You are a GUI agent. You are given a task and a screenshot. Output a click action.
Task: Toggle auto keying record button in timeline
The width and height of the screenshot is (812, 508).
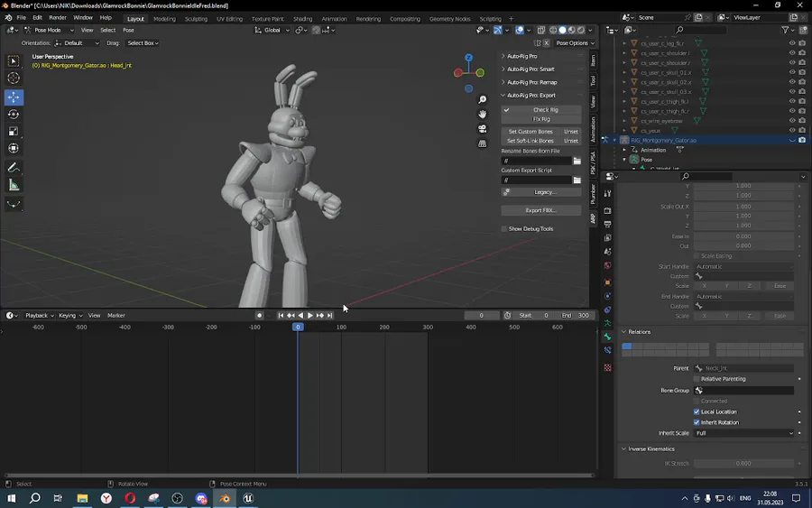[260, 316]
